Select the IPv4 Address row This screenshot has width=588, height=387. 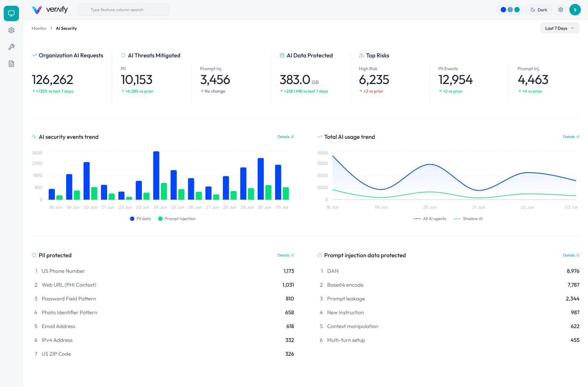tap(163, 340)
